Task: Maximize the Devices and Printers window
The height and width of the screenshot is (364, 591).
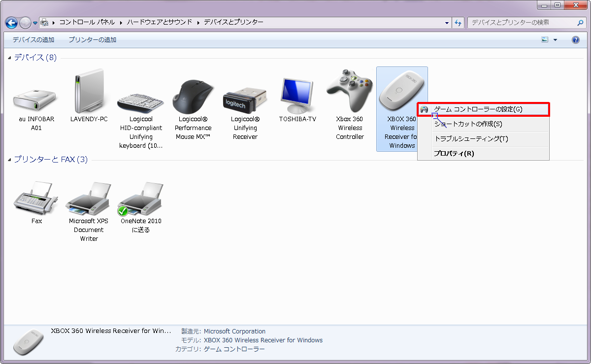Action: (558, 5)
